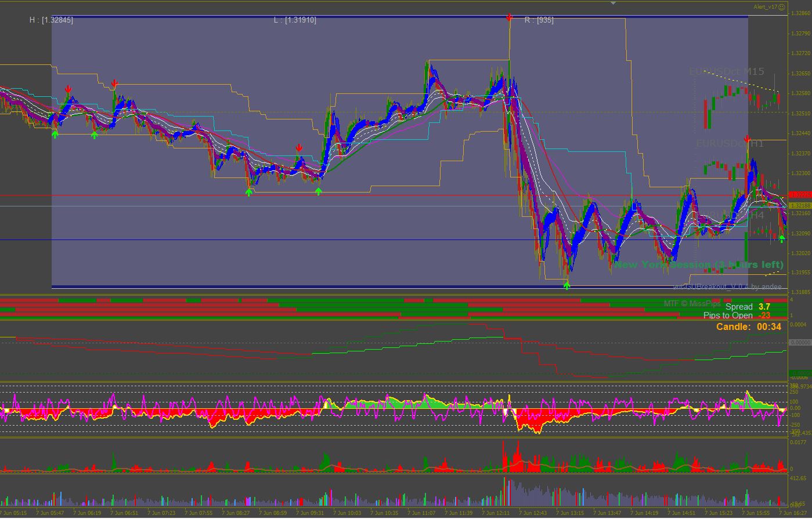812x519 pixels.
Task: Click the 1.31885 price scale label
Action: coord(800,292)
